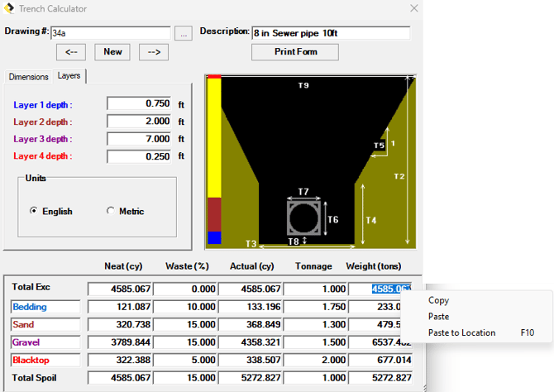Click the Description text field

coord(331,33)
